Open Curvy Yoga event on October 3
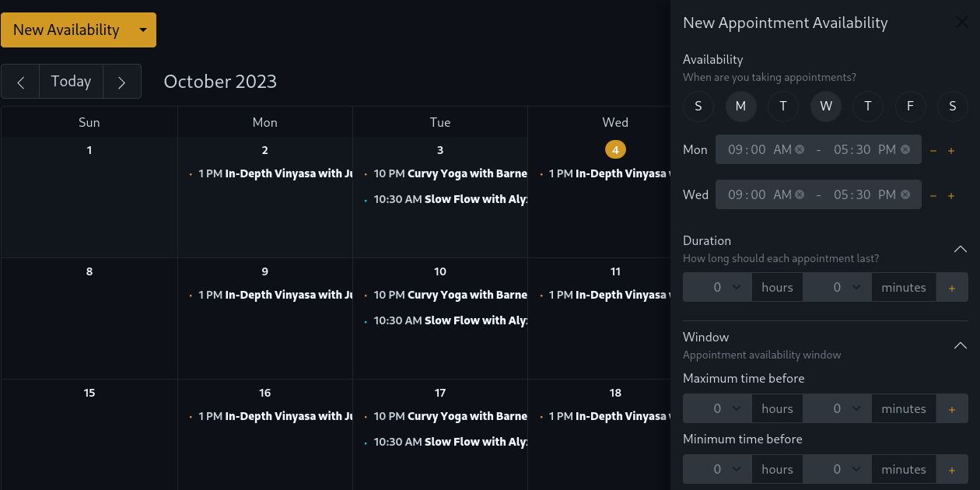 (x=445, y=173)
